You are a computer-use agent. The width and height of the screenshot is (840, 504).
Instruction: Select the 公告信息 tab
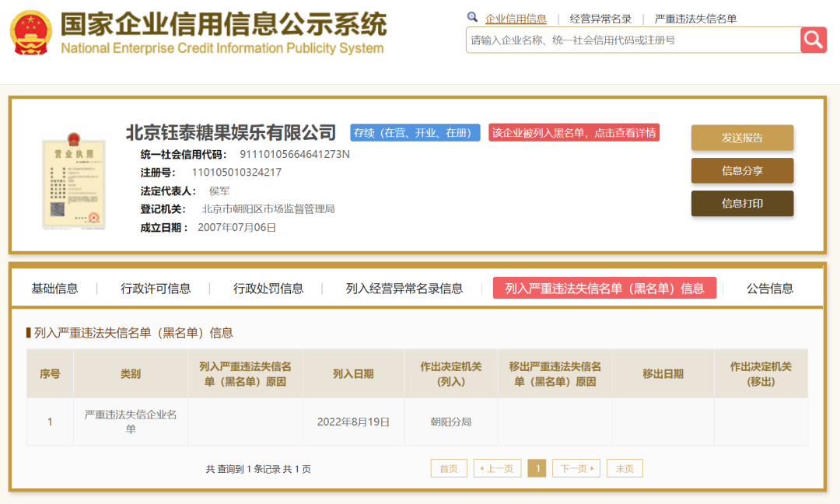767,288
